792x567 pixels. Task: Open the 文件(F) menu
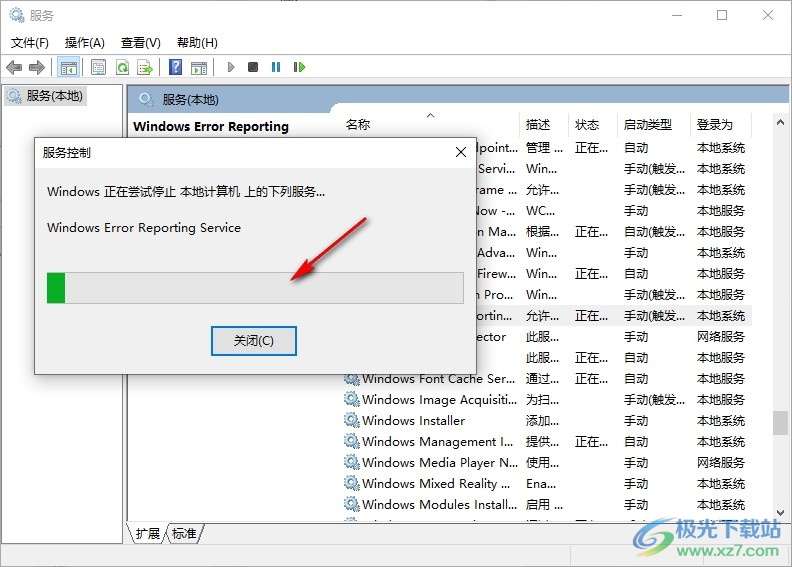pos(30,43)
